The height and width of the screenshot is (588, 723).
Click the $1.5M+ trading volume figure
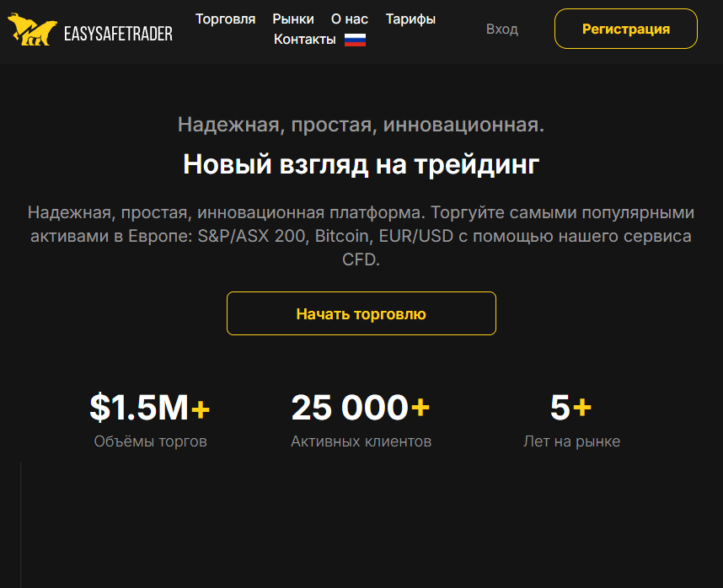click(x=150, y=408)
